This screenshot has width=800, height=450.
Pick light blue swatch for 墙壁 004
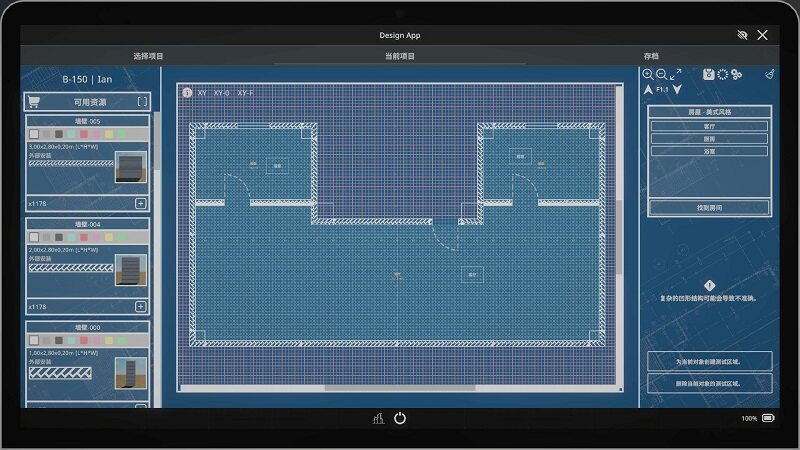click(71, 237)
